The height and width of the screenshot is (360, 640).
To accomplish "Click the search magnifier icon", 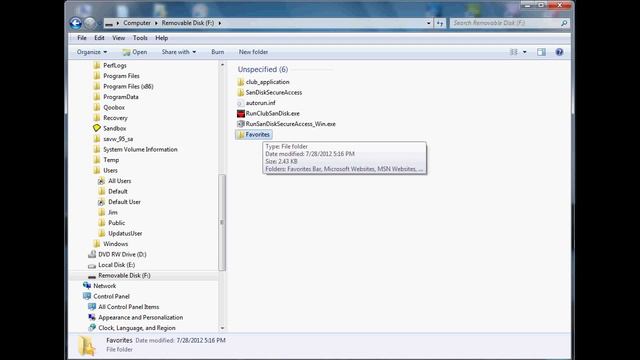I will pyautogui.click(x=564, y=23).
